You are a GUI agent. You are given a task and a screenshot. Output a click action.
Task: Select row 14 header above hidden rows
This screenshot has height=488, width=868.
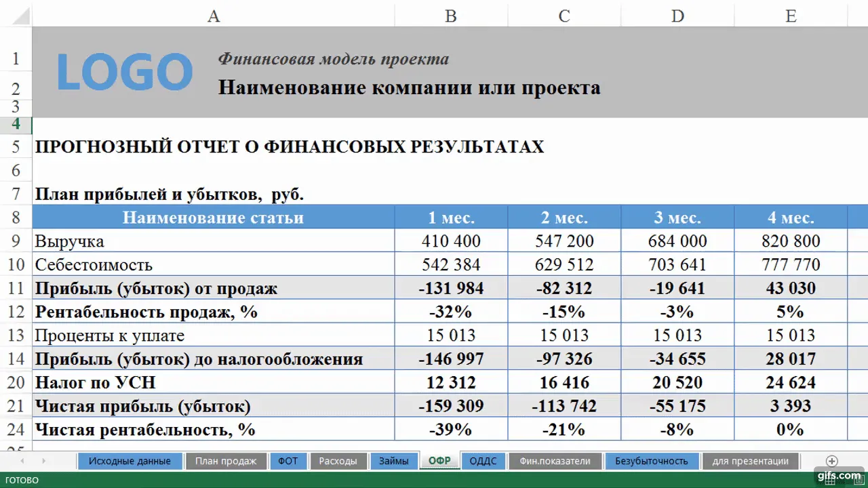pyautogui.click(x=16, y=359)
